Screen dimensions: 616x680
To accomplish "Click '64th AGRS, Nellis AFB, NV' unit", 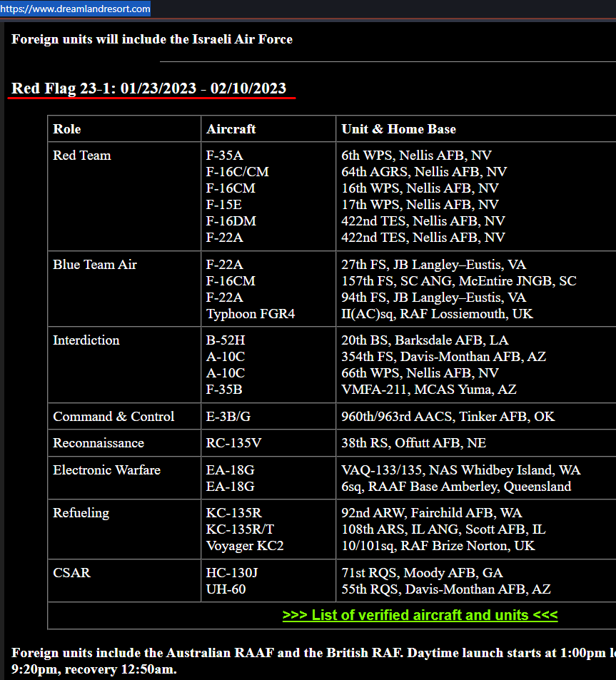I will pos(424,172).
